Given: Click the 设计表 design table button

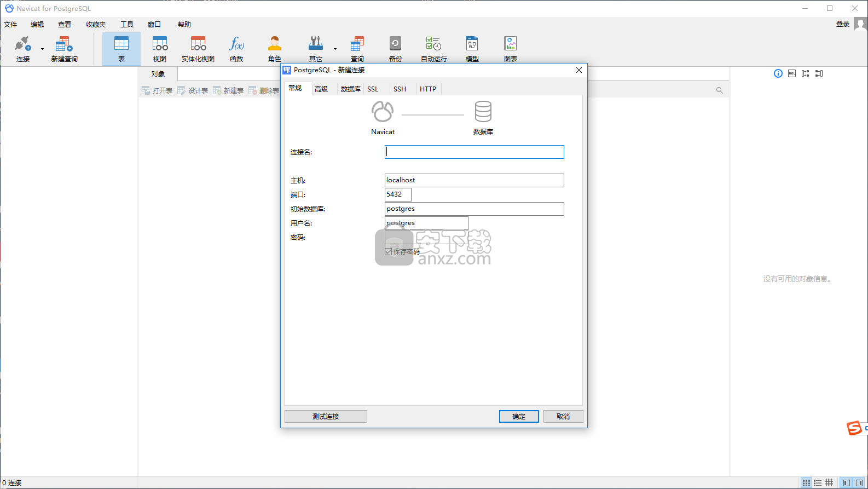Looking at the screenshot, I should (x=193, y=90).
